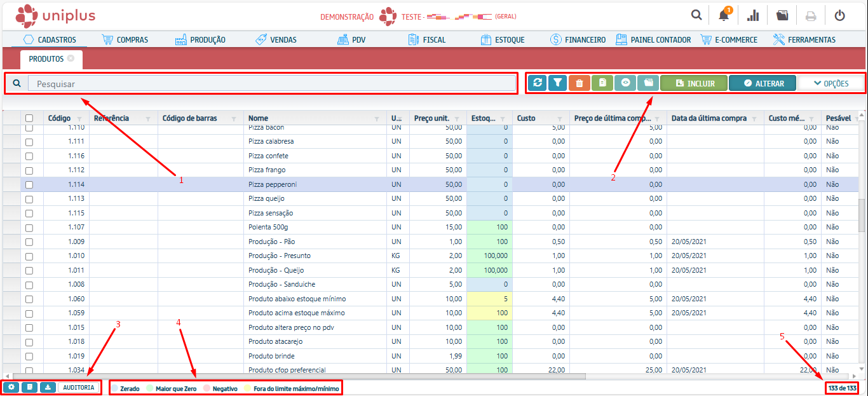
Task: Click the Pesquisar search field
Action: [272, 83]
